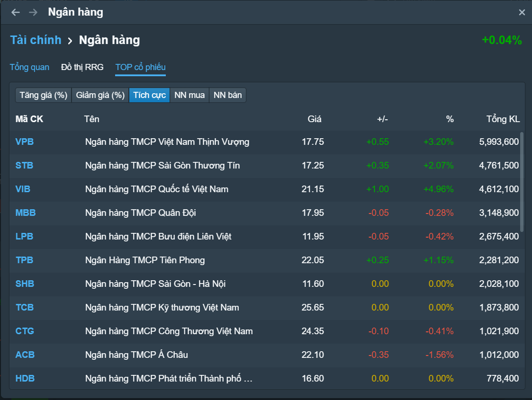
Task: Click the LPB price 11.95
Action: pyautogui.click(x=313, y=236)
